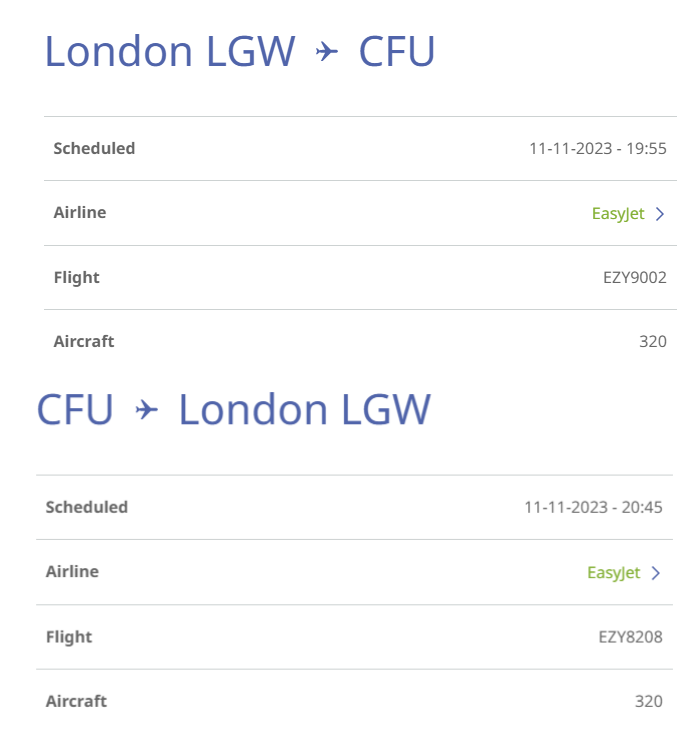Click the Scheduled label of the first flight
The image size is (694, 738).
coord(94,149)
